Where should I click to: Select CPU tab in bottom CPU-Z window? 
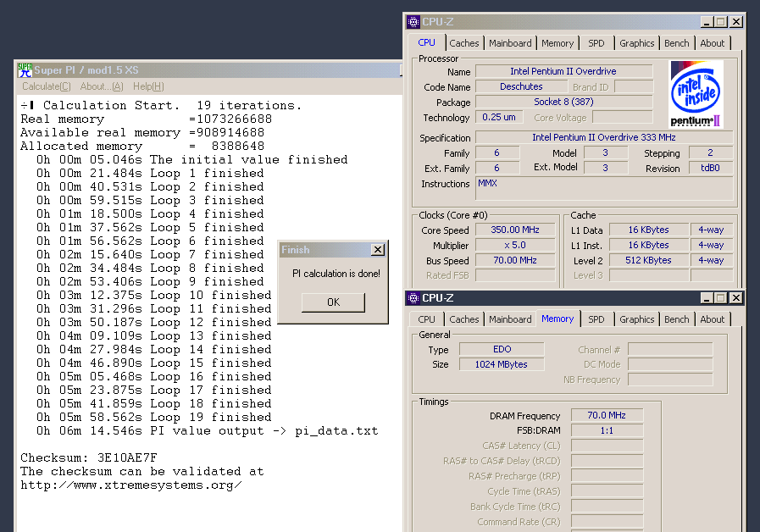pos(426,319)
